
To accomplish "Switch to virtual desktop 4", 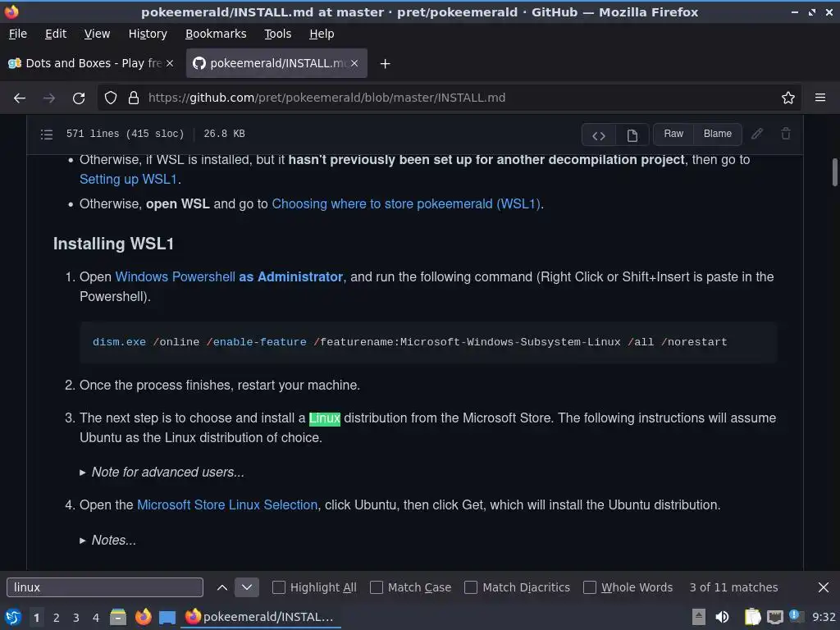I will (96, 618).
